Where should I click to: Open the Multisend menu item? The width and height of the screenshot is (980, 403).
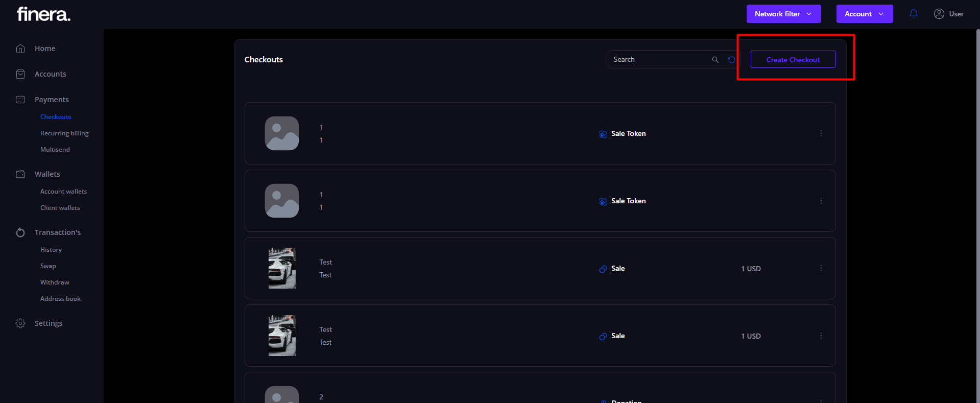coord(55,150)
